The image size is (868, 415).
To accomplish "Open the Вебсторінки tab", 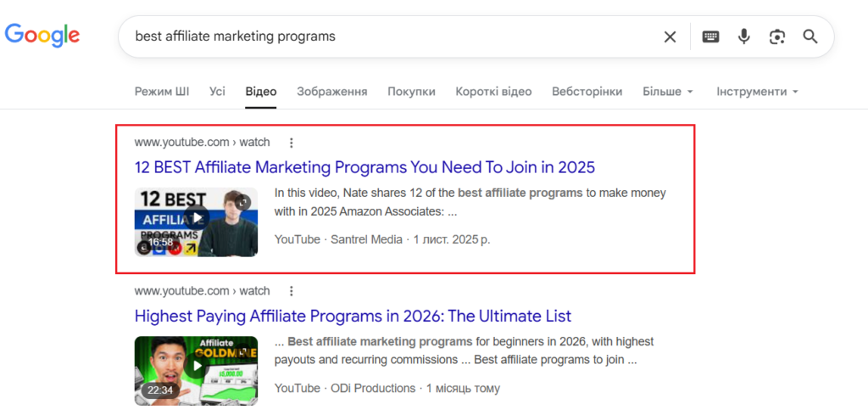I will click(587, 92).
